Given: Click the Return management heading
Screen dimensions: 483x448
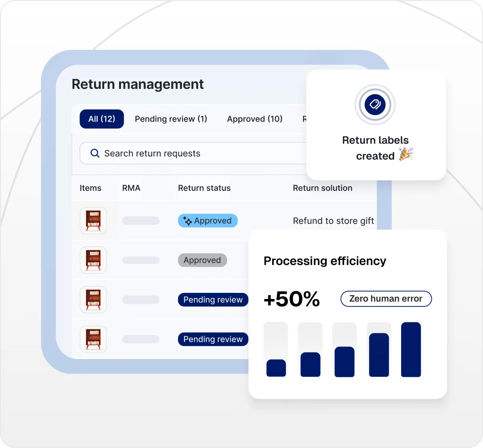Looking at the screenshot, I should click(138, 84).
